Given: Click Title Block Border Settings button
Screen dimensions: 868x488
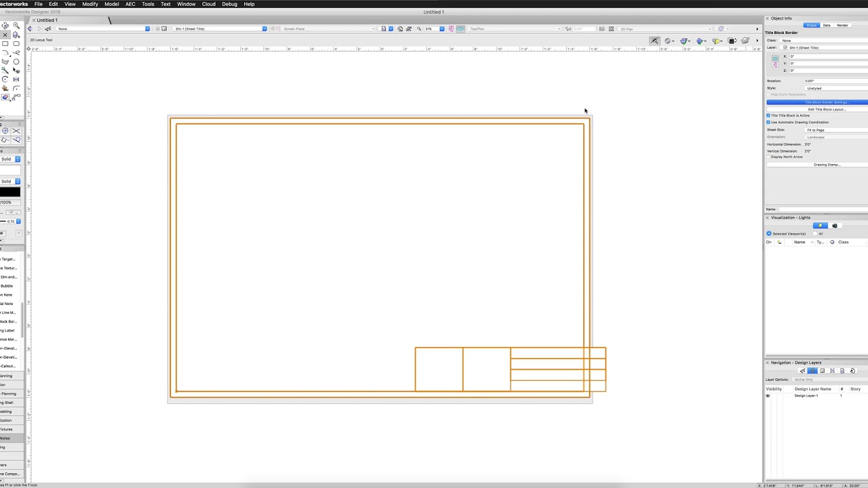Looking at the screenshot, I should click(817, 102).
